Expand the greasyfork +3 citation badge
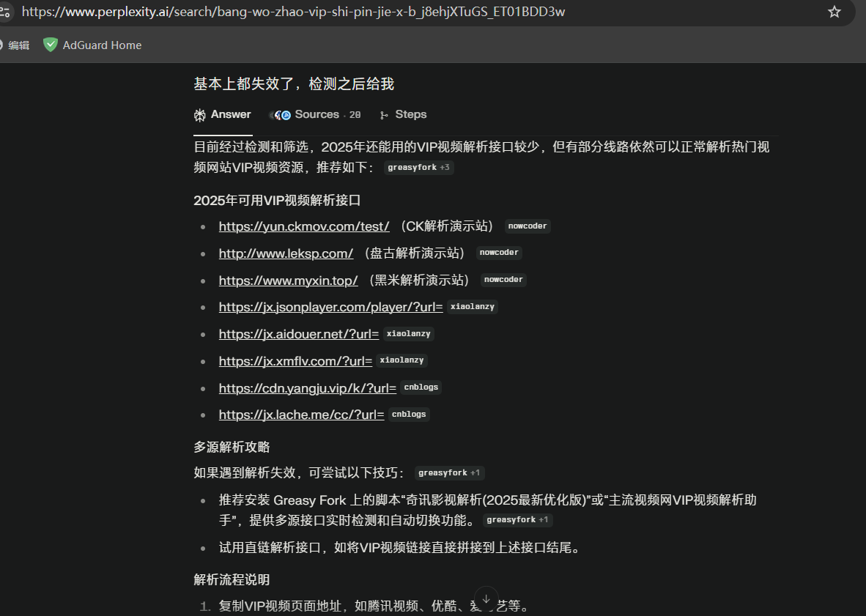This screenshot has height=616, width=866. pyautogui.click(x=419, y=167)
